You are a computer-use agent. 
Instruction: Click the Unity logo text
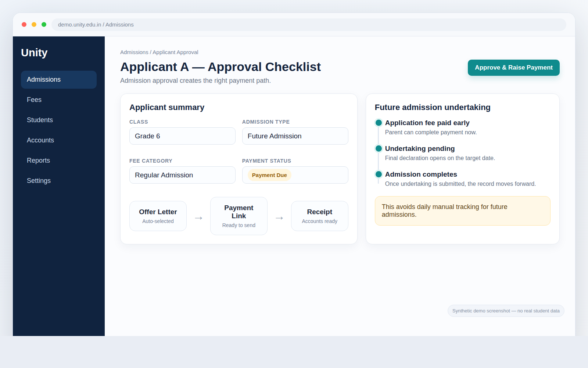34,53
